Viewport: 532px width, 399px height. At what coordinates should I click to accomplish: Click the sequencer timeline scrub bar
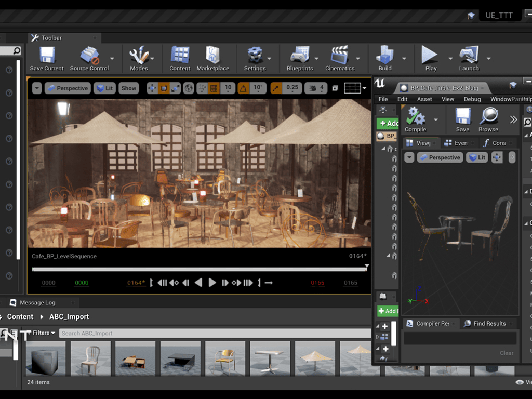(199, 270)
